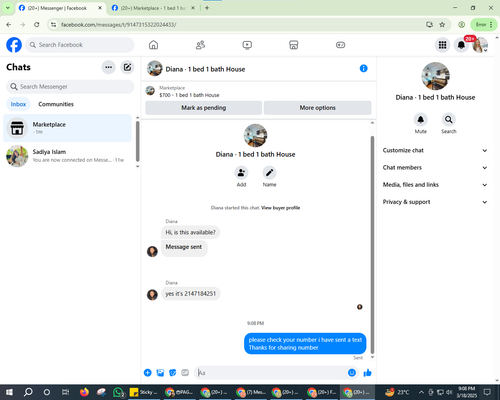Add people to the chat
Screen dimensions: 500x400
(x=241, y=173)
